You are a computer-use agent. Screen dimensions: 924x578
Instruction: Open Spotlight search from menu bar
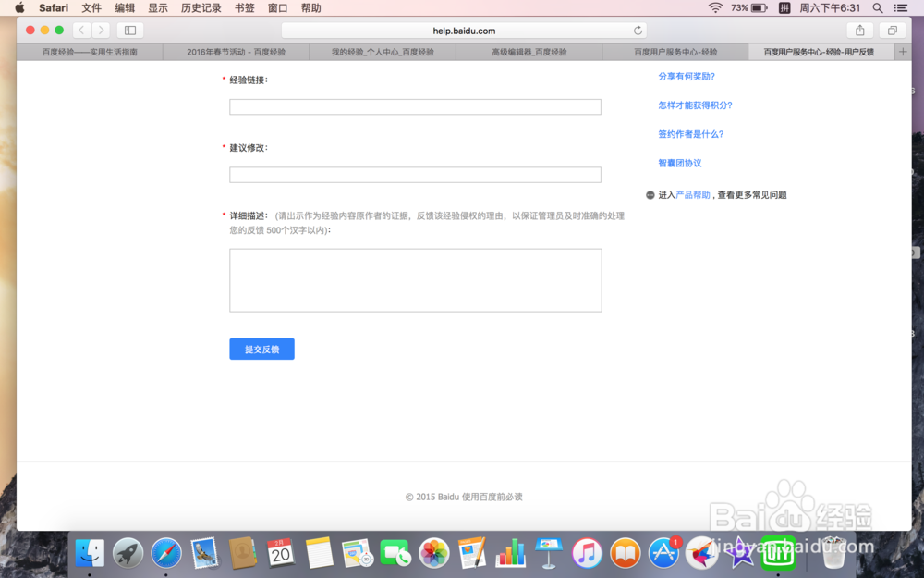tap(876, 7)
